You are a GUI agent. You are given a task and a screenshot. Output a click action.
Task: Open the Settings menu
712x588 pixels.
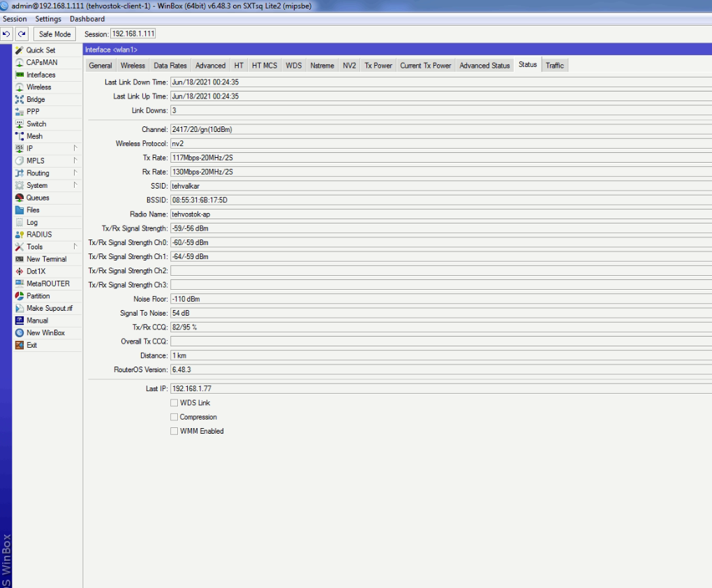[x=48, y=19]
